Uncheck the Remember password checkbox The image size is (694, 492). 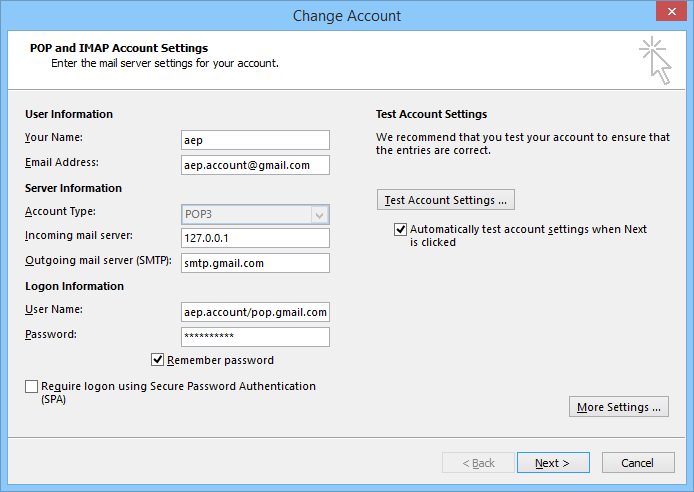coord(157,360)
